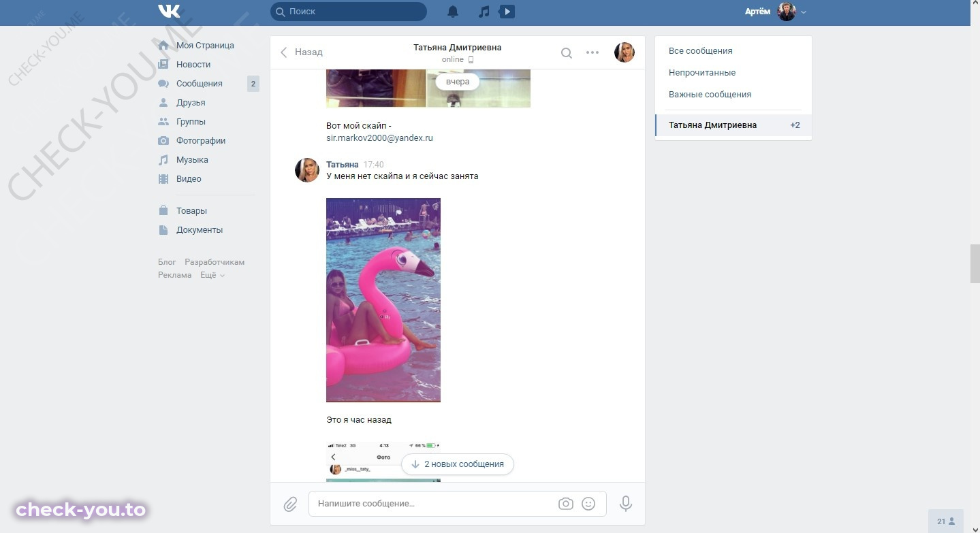Viewport: 980px width, 533px height.
Task: Go back with the Назад button
Action: point(302,52)
